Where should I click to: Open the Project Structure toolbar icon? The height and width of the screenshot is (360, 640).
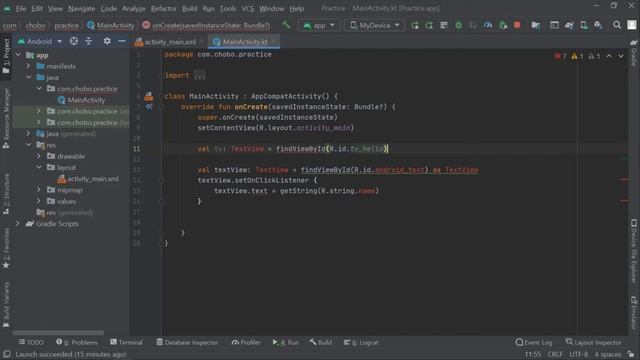(536, 25)
